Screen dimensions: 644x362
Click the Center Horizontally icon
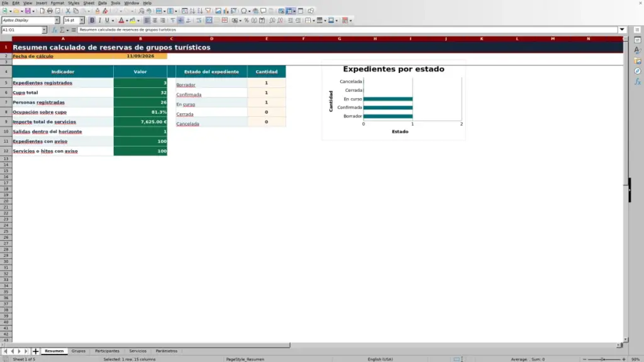(155, 20)
